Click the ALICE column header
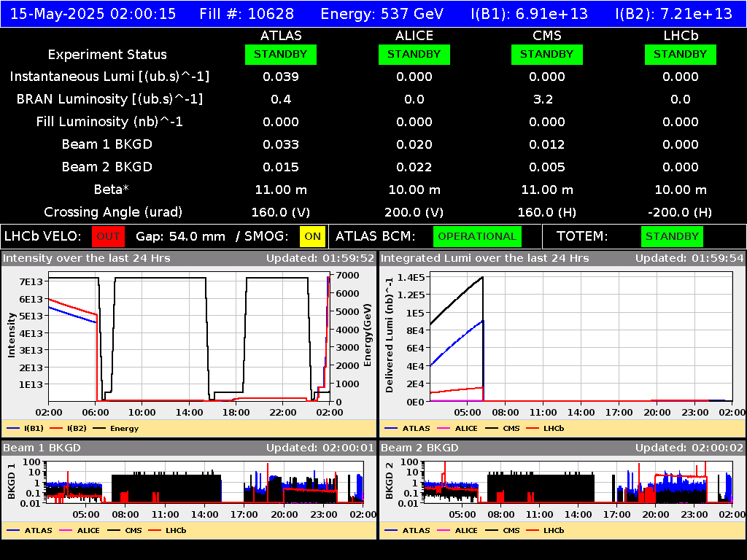 pyautogui.click(x=414, y=36)
